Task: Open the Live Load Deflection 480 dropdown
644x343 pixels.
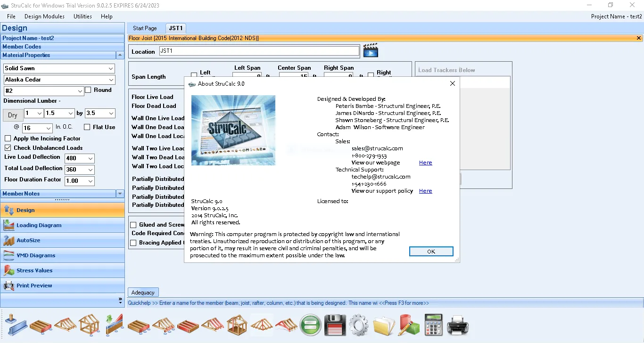Action: pos(91,158)
